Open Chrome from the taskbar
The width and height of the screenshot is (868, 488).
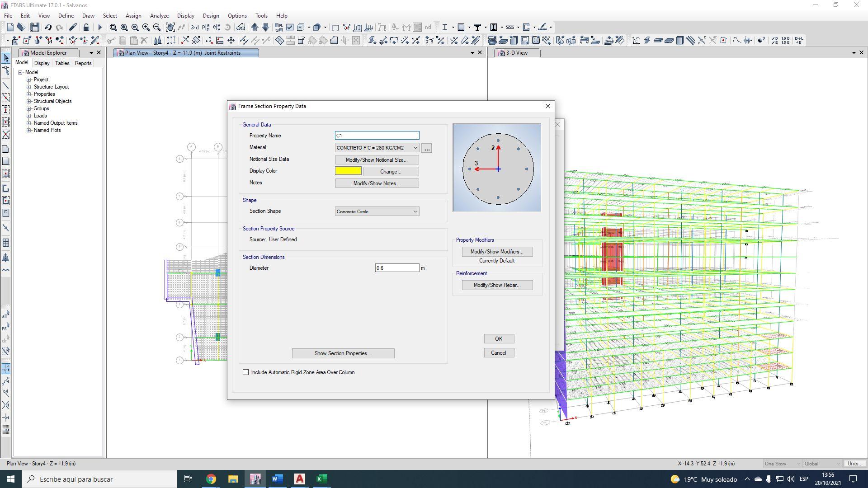pyautogui.click(x=211, y=479)
